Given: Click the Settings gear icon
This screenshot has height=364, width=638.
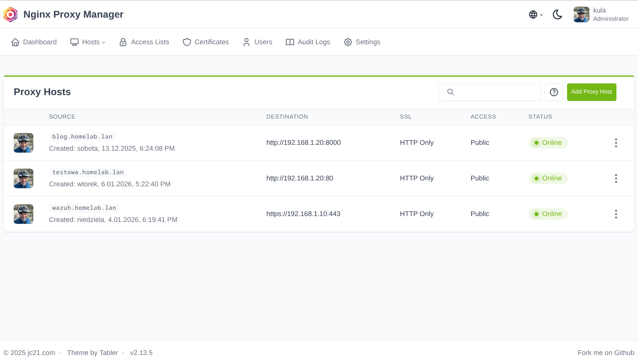Looking at the screenshot, I should click(348, 41).
